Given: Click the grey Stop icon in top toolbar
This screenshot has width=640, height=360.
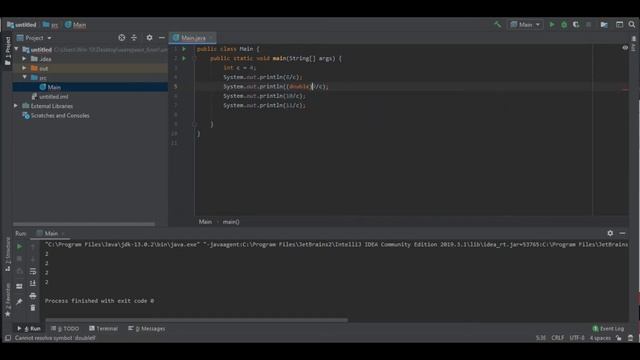Looking at the screenshot, I should coord(588,25).
